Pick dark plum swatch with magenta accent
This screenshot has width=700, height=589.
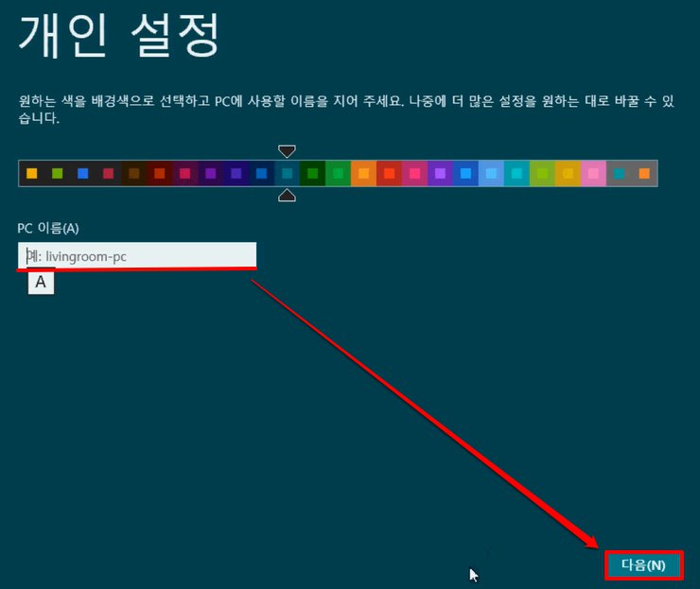click(184, 173)
